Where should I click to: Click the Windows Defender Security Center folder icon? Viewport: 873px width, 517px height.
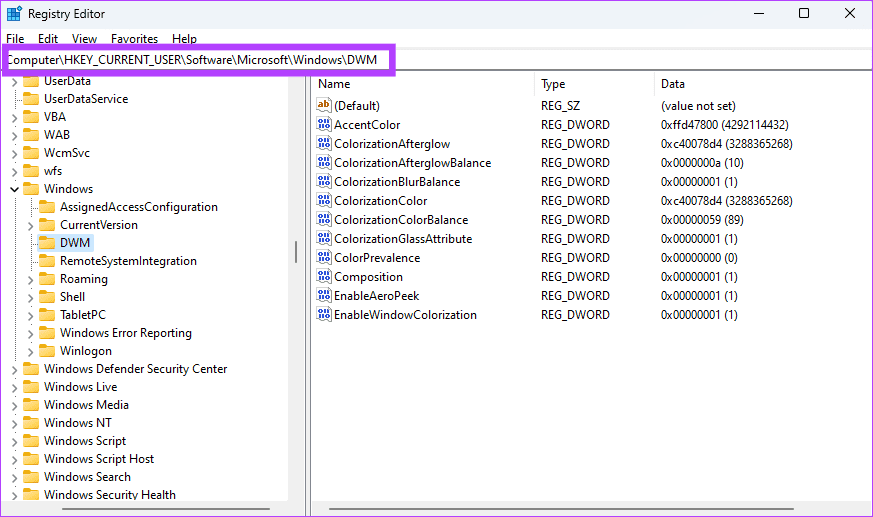click(x=31, y=368)
